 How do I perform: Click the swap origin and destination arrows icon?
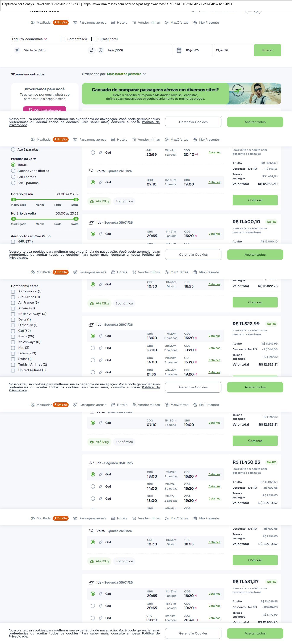tap(91, 50)
